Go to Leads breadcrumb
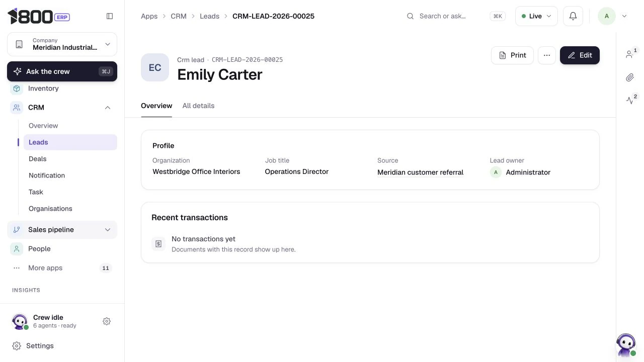 [209, 16]
